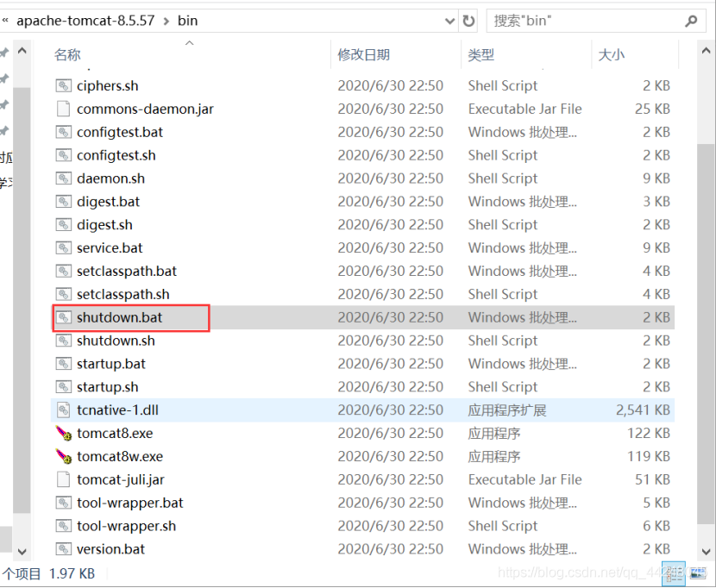Click the tomcat8.exe application icon

[x=64, y=433]
